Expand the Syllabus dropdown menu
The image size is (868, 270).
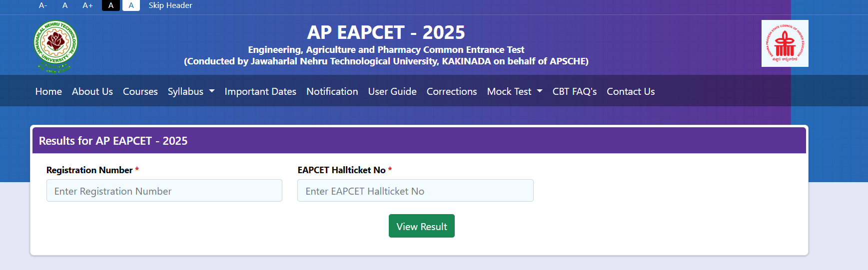(x=191, y=91)
